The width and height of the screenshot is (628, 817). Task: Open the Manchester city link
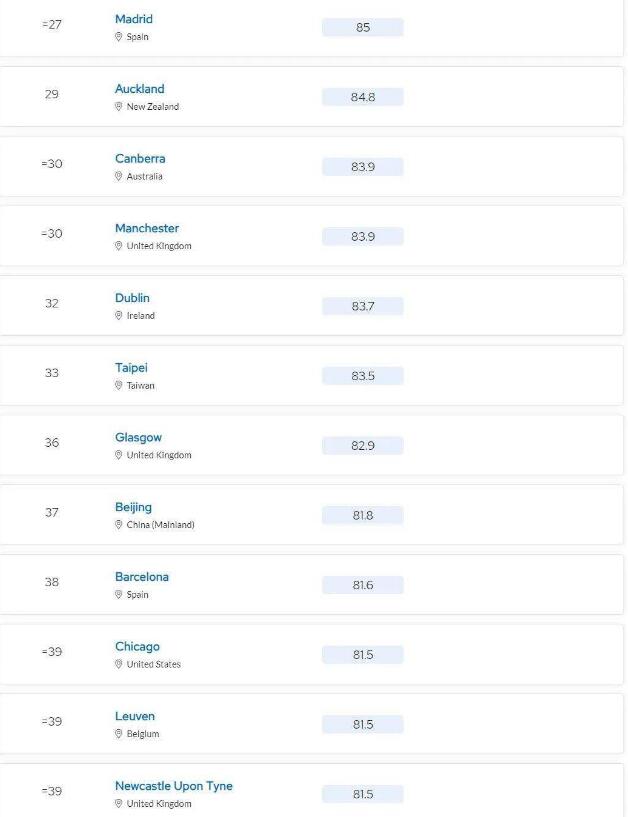[147, 228]
